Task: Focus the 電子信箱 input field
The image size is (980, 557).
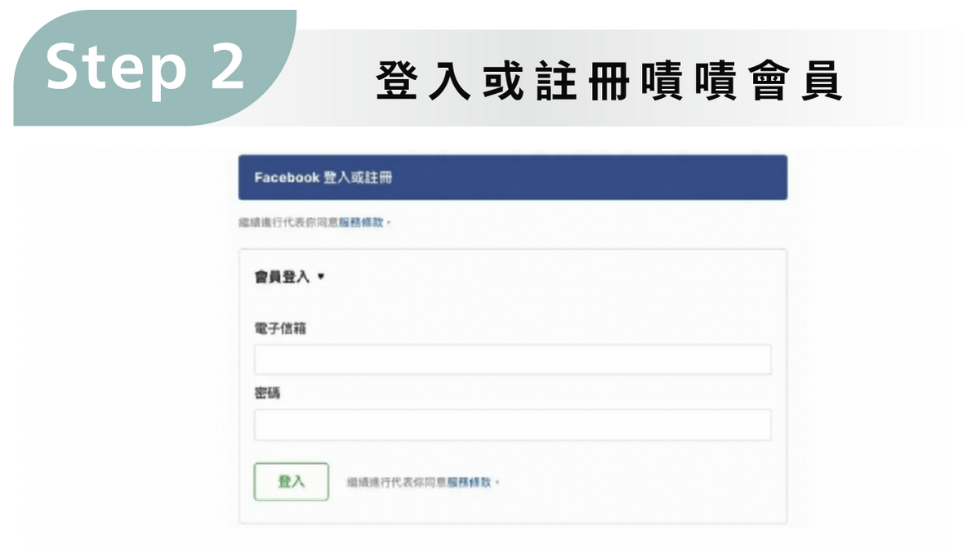Action: click(513, 359)
